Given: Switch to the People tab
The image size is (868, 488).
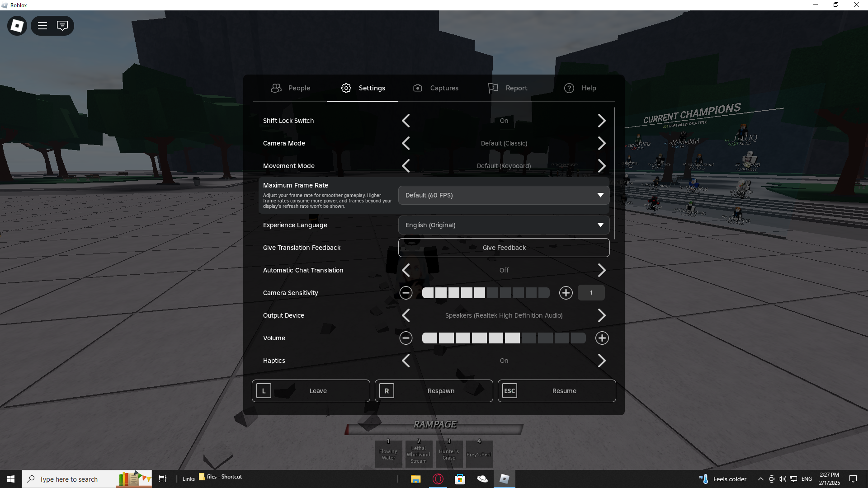Looking at the screenshot, I should [x=290, y=88].
